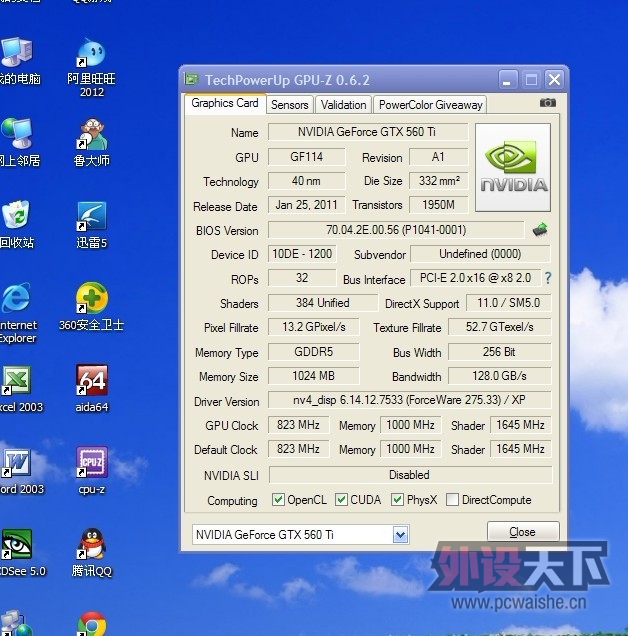The width and height of the screenshot is (628, 636).
Task: Open the 360安全卫士 desktop icon
Action: pos(91,307)
